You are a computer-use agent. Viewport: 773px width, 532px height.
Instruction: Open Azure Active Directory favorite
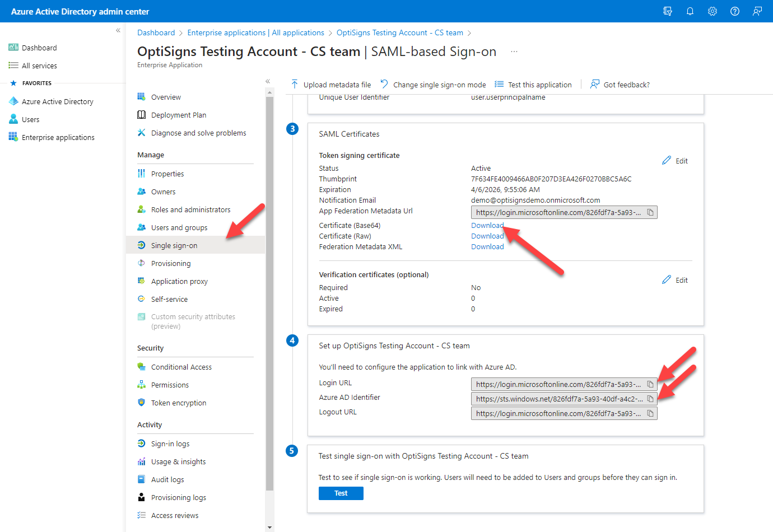click(x=57, y=101)
